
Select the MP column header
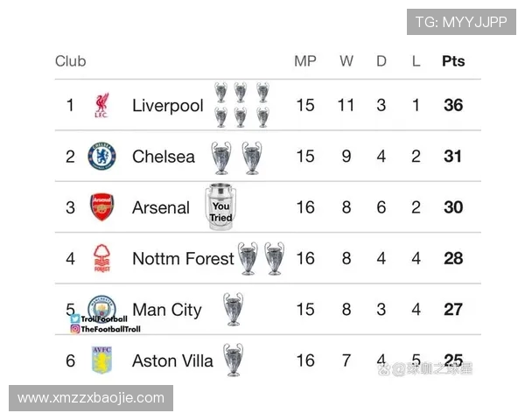(x=304, y=61)
